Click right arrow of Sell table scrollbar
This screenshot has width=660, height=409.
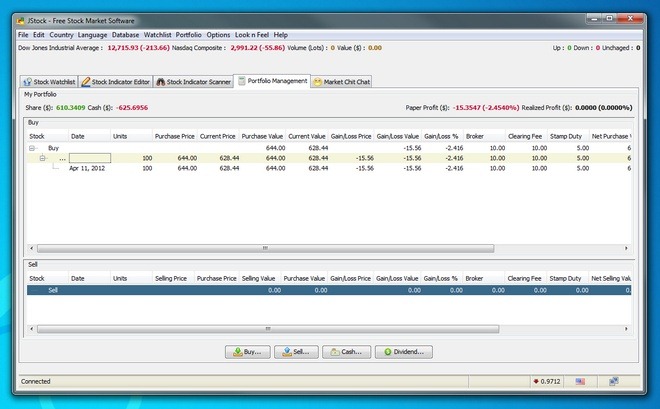[626, 329]
